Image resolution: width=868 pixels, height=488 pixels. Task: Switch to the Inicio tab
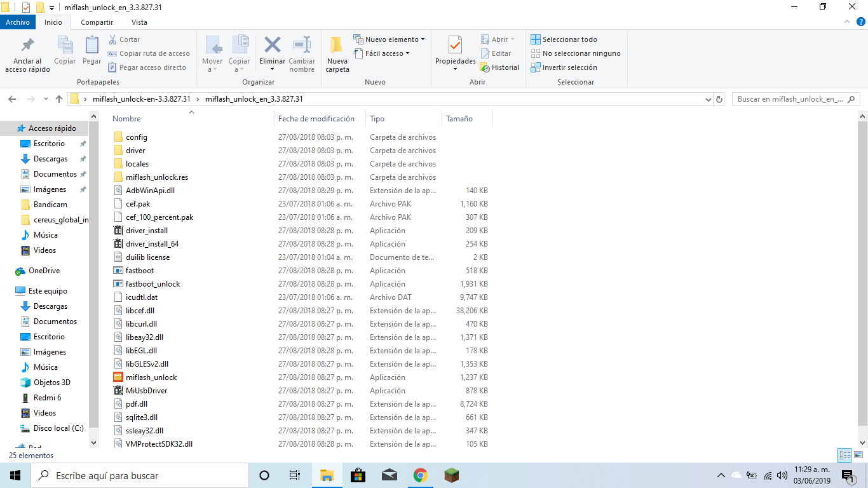pyautogui.click(x=53, y=22)
